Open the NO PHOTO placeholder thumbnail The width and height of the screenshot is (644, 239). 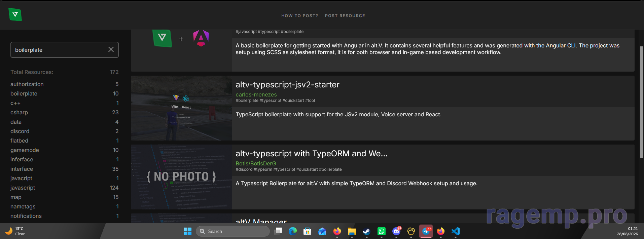(x=181, y=177)
